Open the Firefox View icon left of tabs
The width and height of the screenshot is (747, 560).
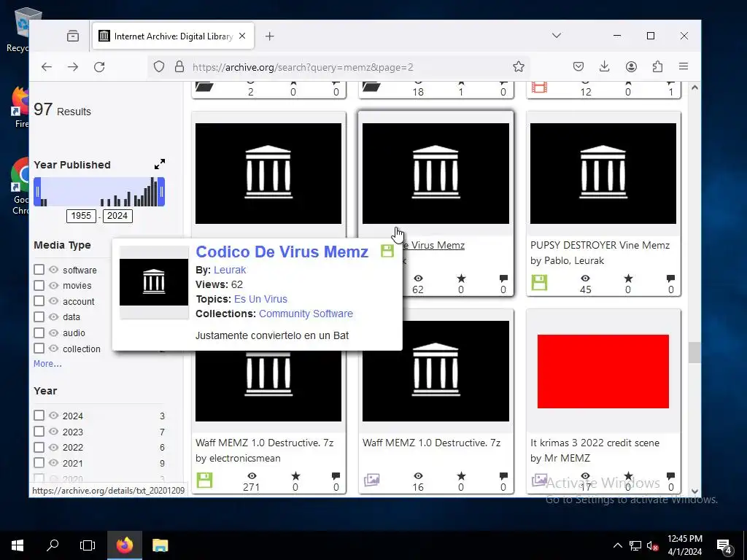73,36
